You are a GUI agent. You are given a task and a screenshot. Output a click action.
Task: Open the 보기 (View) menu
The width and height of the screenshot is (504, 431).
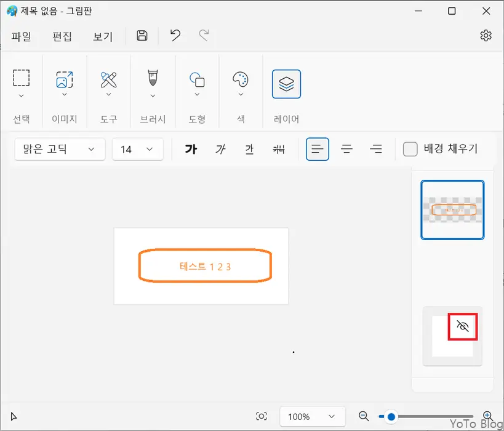pyautogui.click(x=103, y=37)
